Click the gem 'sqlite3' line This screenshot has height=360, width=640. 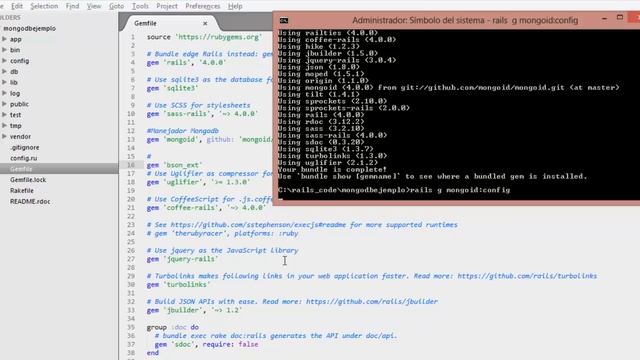tap(172, 88)
